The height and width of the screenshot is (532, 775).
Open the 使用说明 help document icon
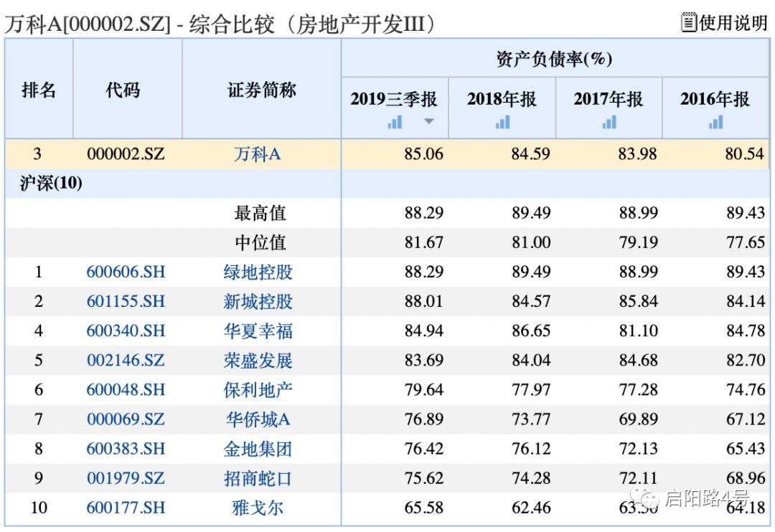pos(688,22)
